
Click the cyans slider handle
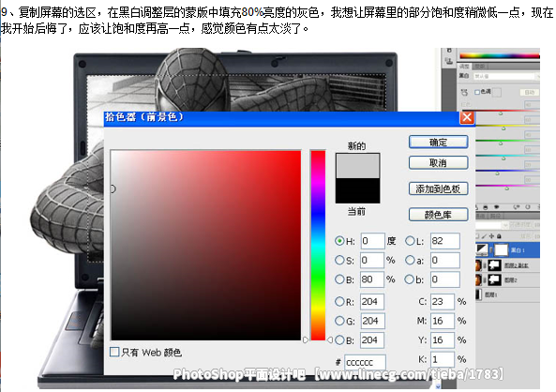pos(503,158)
